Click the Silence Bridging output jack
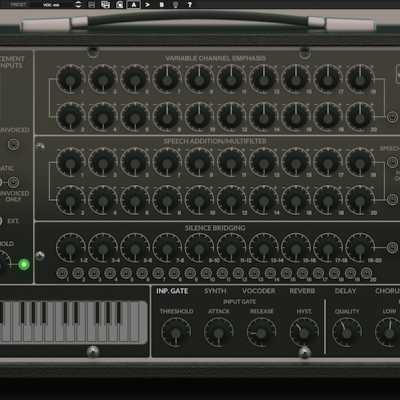The height and width of the screenshot is (400, 400). pos(392,248)
